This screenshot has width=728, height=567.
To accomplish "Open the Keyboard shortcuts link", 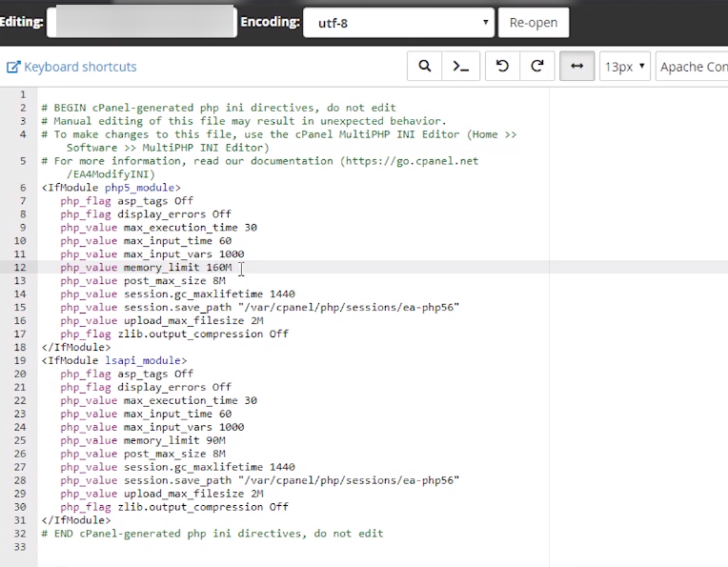I will point(80,67).
